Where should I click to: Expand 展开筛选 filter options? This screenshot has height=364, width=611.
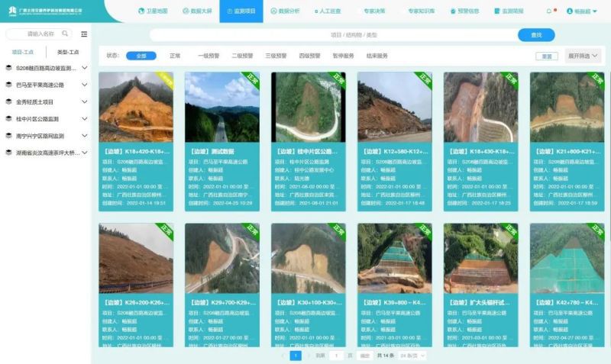coord(584,56)
